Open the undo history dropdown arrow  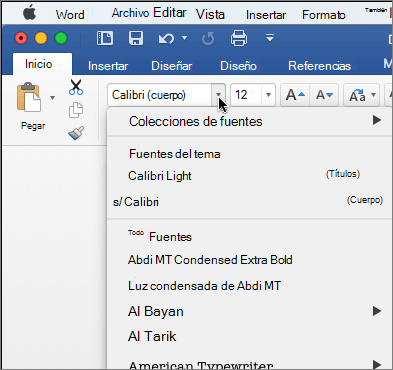pyautogui.click(x=184, y=38)
